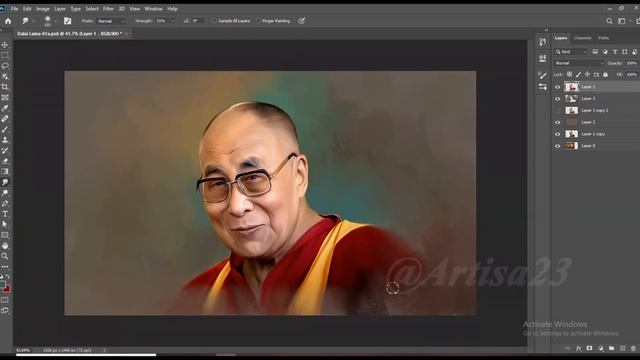The image size is (640, 360).
Task: Select the Spot Healing Brush tool
Action: tap(5, 119)
